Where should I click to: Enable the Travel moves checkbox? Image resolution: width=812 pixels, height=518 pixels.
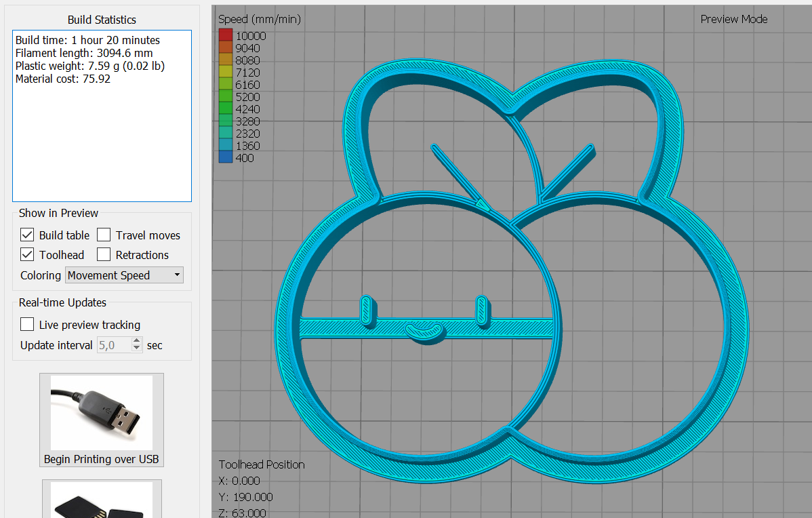(104, 235)
